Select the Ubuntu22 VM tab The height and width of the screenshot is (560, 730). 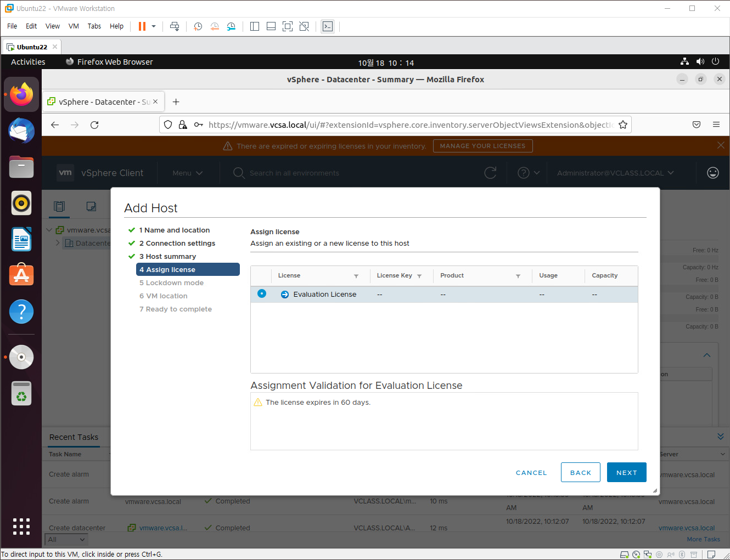tap(32, 47)
